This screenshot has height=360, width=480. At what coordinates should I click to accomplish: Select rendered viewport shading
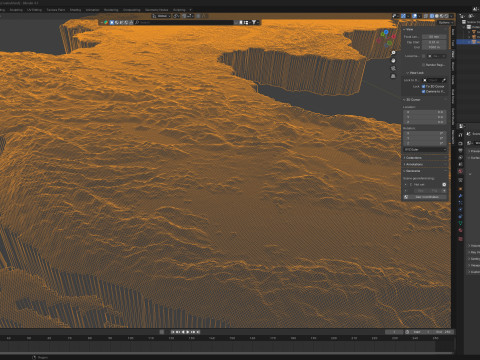pos(447,16)
